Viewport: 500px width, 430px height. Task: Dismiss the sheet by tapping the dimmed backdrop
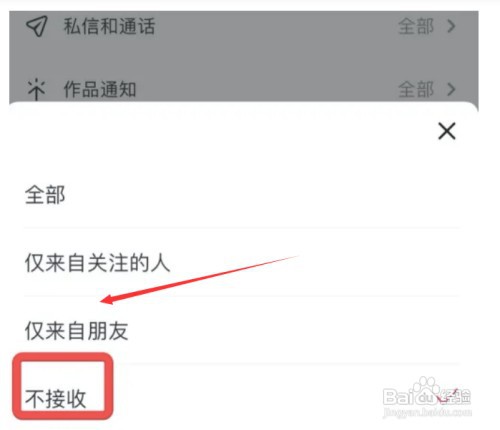(244, 57)
